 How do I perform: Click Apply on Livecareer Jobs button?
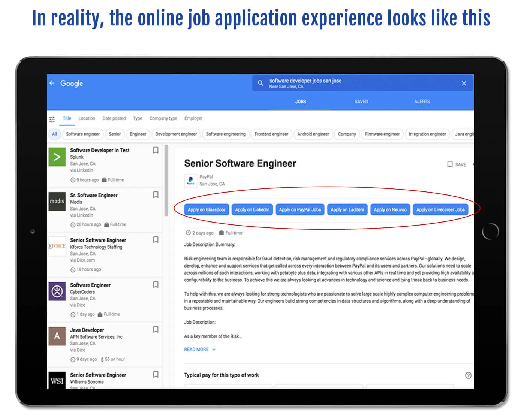click(440, 210)
